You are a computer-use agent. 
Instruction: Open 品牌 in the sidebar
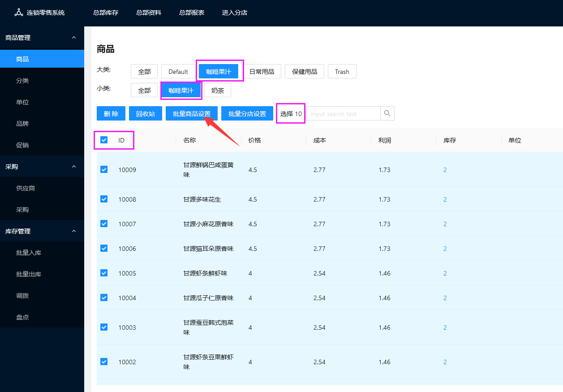coord(42,124)
